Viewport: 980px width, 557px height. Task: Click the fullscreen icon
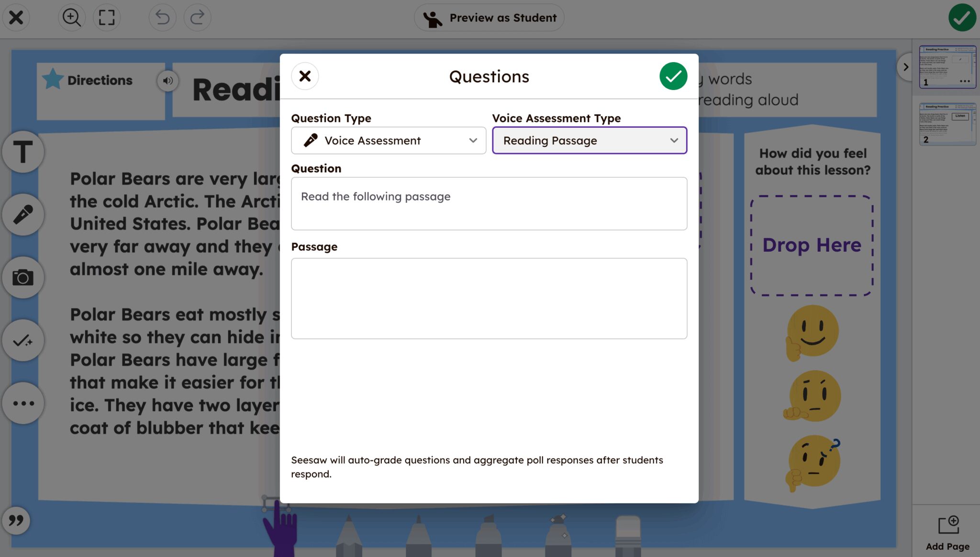106,17
